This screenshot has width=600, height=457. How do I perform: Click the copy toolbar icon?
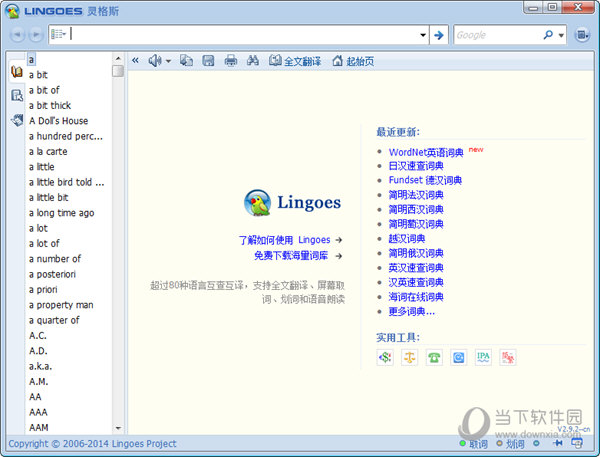pyautogui.click(x=186, y=60)
